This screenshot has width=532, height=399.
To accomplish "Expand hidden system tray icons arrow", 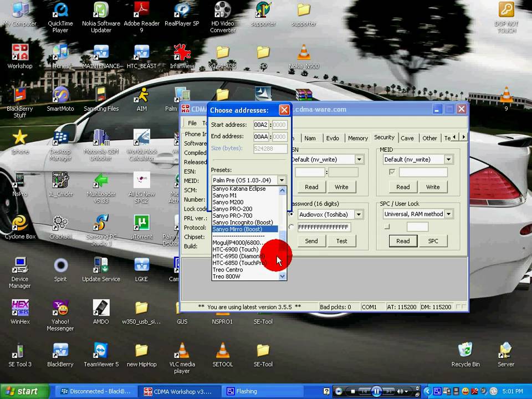I will click(427, 391).
